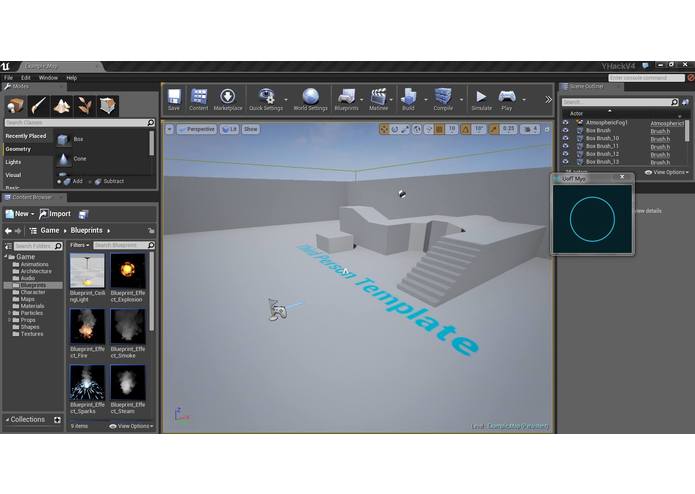
Task: Click the Import button
Action: (x=55, y=214)
